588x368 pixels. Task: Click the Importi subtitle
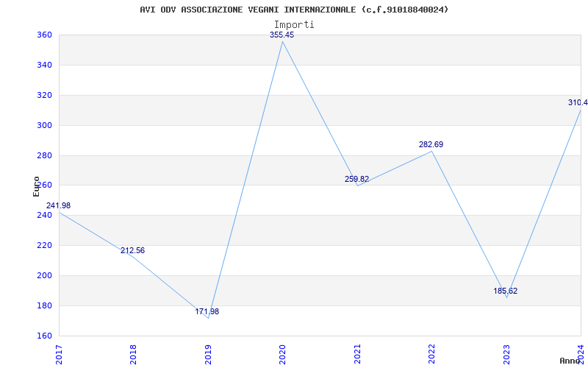coord(294,25)
